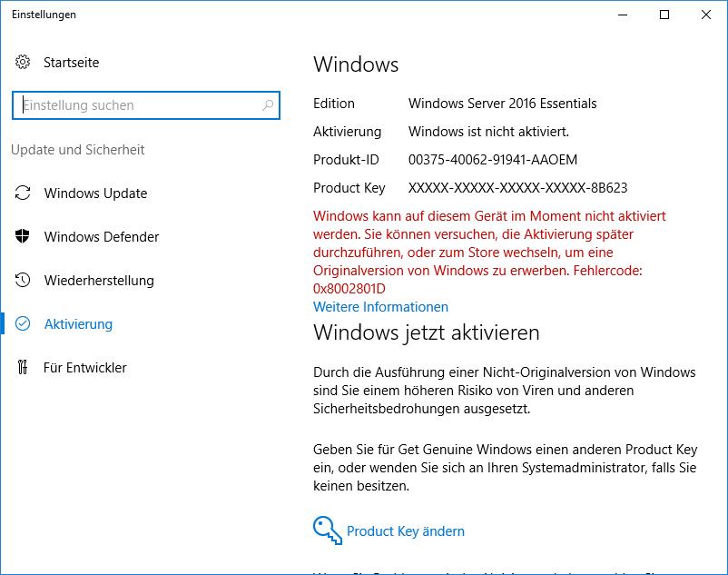Open the Windows Update section

click(95, 193)
